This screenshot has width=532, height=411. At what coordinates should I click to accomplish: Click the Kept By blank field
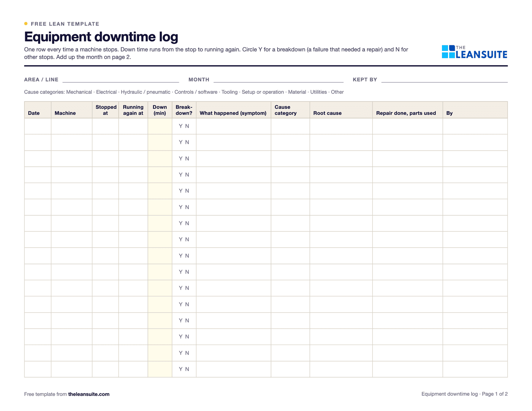pos(445,79)
